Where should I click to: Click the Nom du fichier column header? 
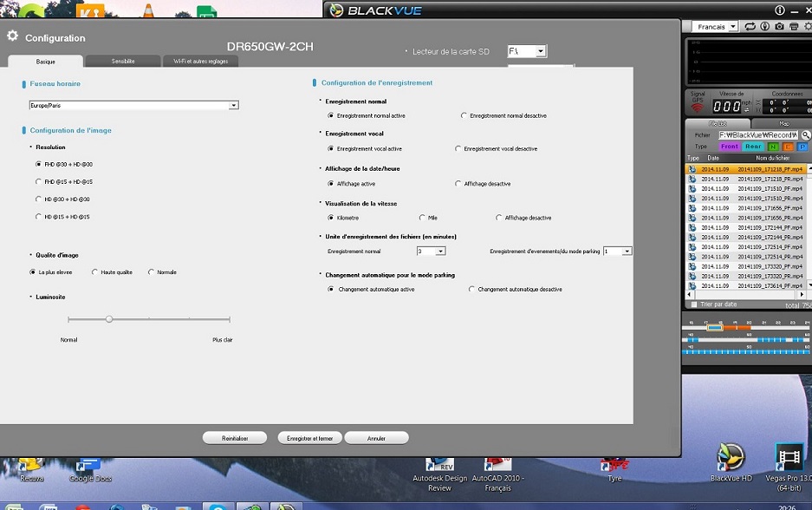tap(772, 158)
